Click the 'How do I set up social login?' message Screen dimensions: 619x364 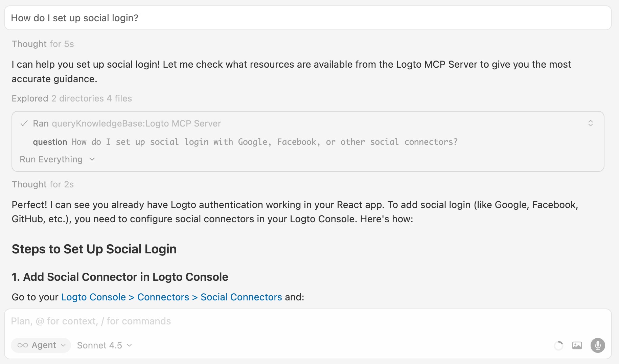(x=74, y=18)
